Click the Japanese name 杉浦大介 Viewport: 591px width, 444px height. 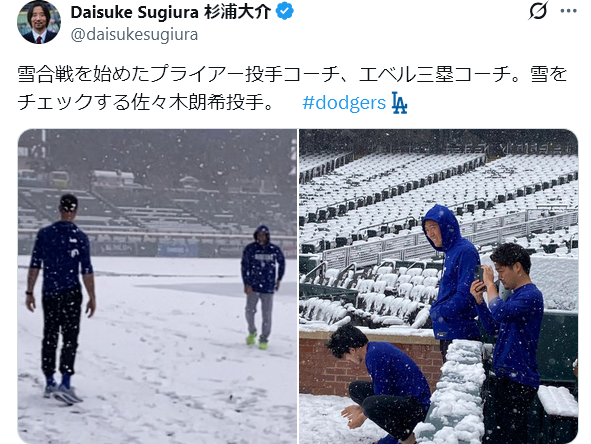click(x=237, y=12)
